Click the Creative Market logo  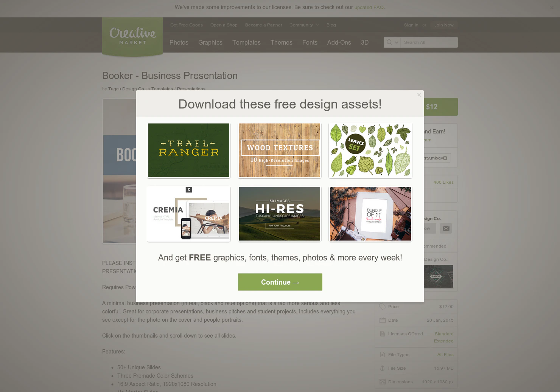132,36
